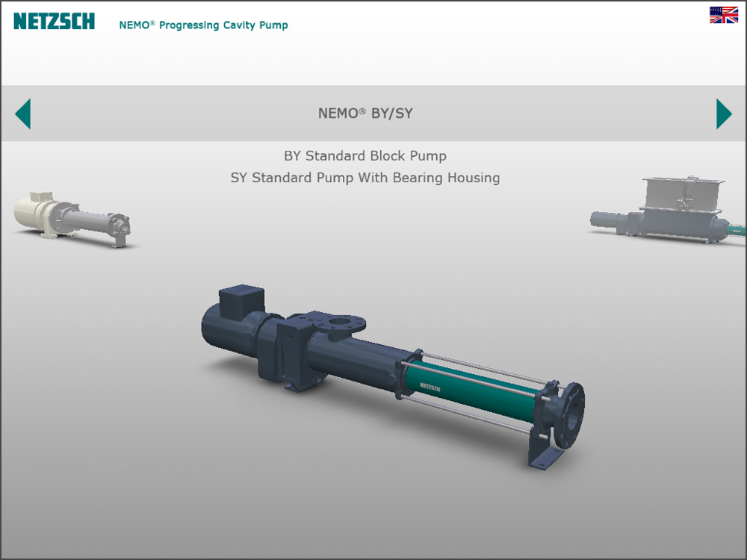Click 'SY Standard Pump With Bearing Housing' line
747x560 pixels.
pyautogui.click(x=365, y=178)
